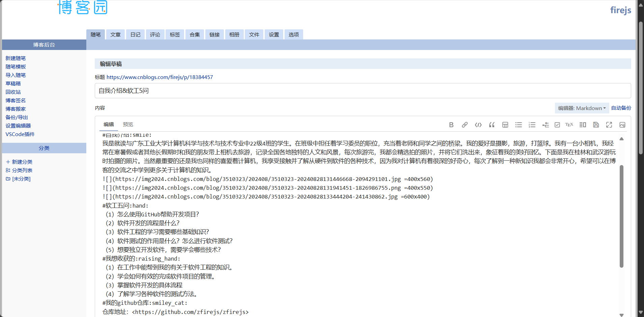Open 备份/导出 in the sidebar
Image resolution: width=644 pixels, height=317 pixels.
point(17,117)
